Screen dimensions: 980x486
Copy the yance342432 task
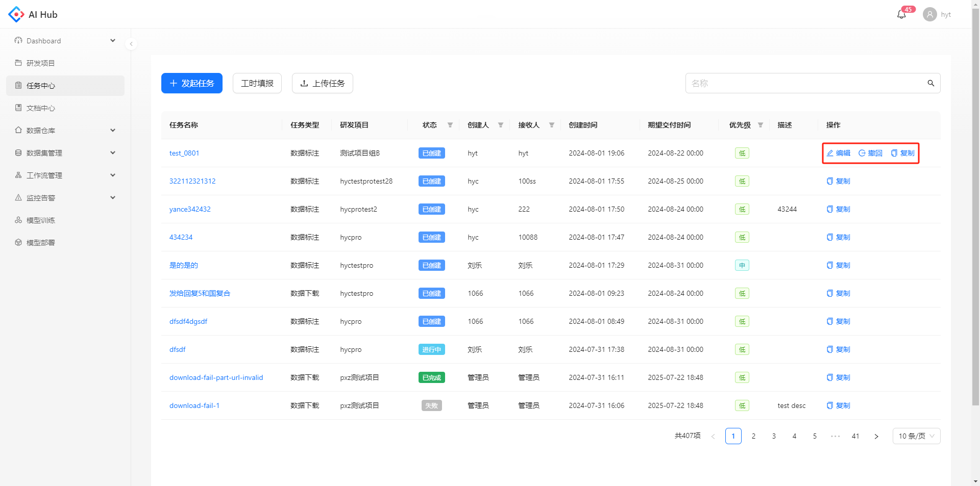click(839, 209)
